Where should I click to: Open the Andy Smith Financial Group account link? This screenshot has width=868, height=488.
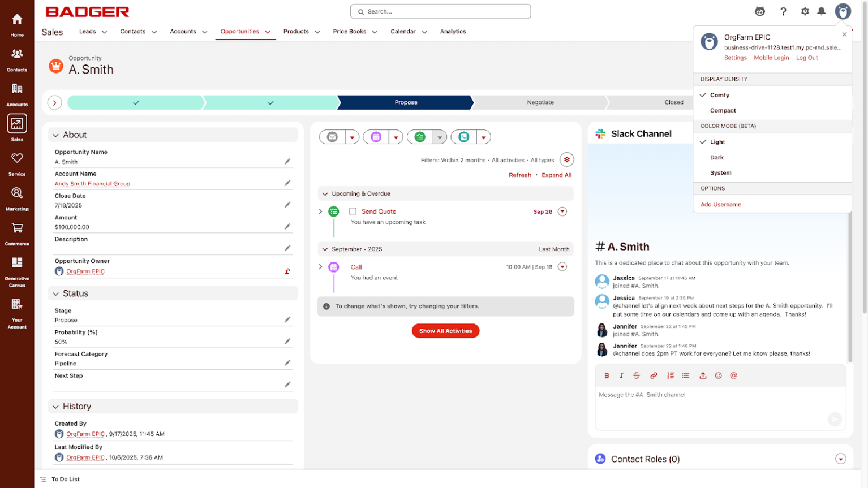pyautogui.click(x=92, y=183)
